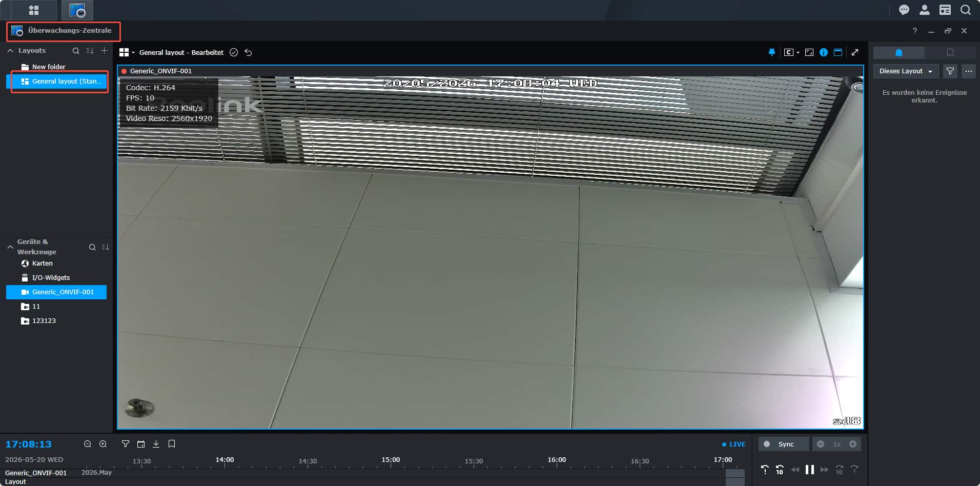Viewport: 980px width, 486px height.
Task: Select the Generic_ONVIF-001 camera in devices
Action: point(56,292)
